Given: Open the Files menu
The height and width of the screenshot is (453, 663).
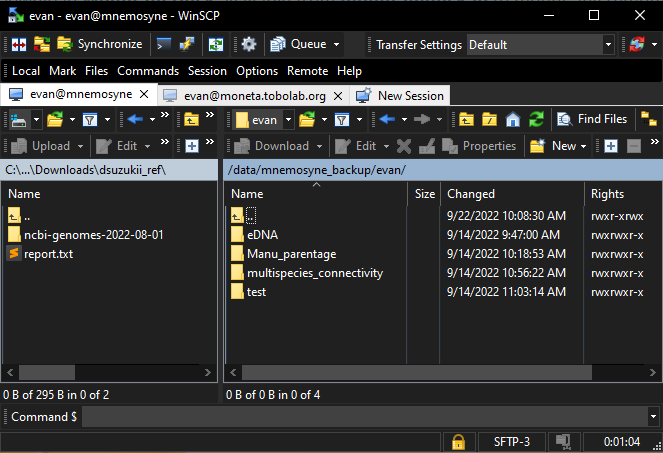Looking at the screenshot, I should click(x=96, y=71).
